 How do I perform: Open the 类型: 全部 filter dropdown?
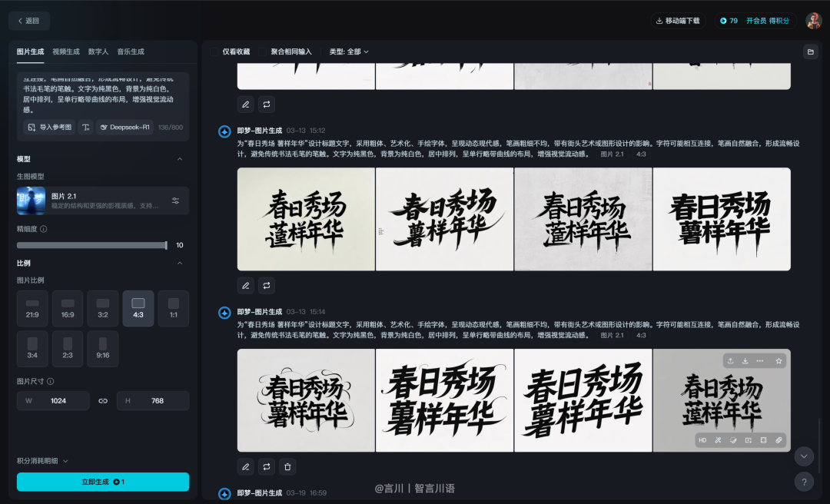coord(349,51)
